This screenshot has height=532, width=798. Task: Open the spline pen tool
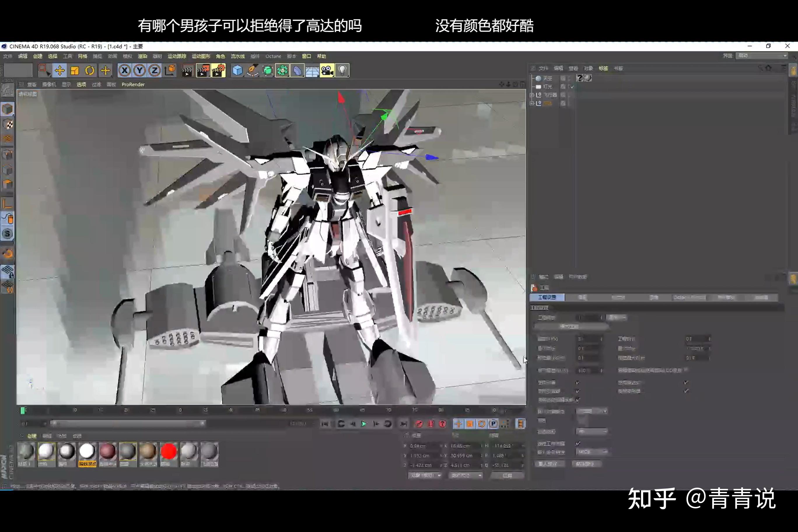click(252, 71)
